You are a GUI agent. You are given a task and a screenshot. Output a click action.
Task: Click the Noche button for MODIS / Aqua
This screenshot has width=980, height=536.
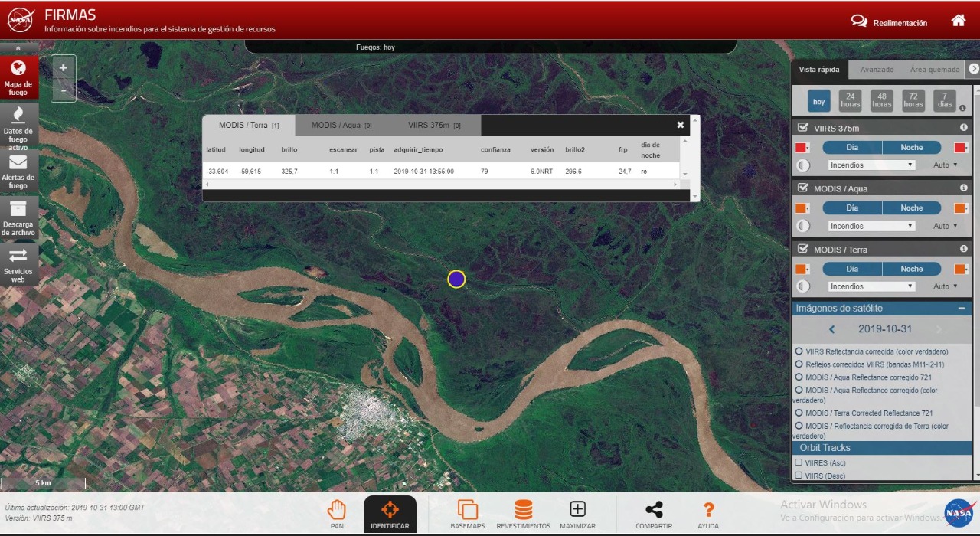912,208
